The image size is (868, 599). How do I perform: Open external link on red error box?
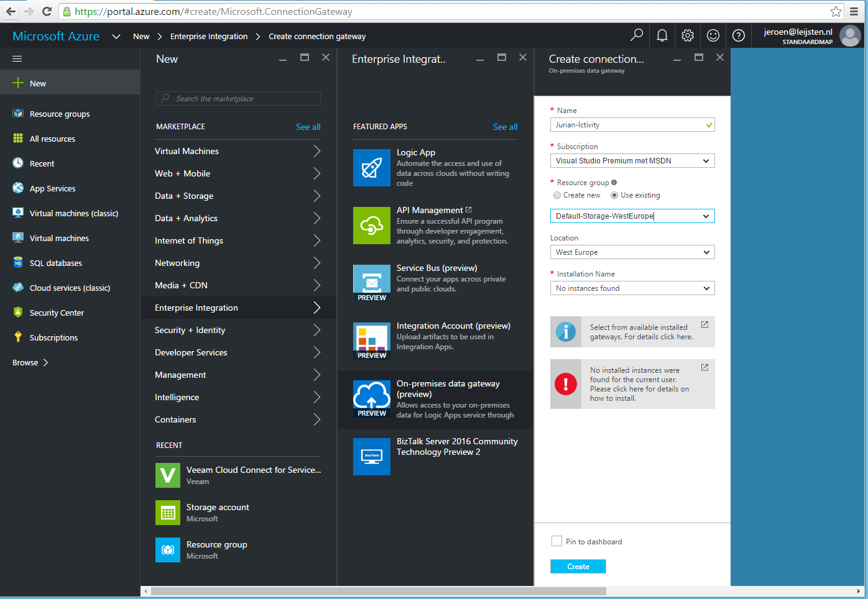(x=704, y=367)
